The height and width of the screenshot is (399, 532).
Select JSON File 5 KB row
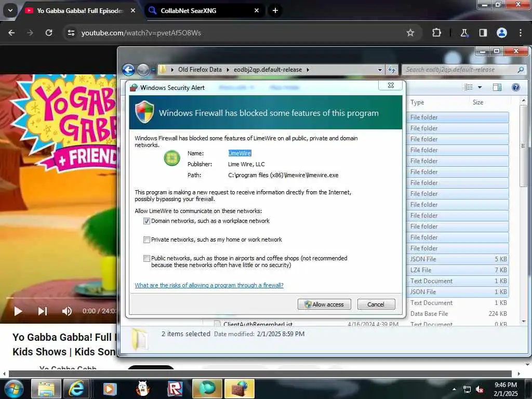(x=458, y=259)
